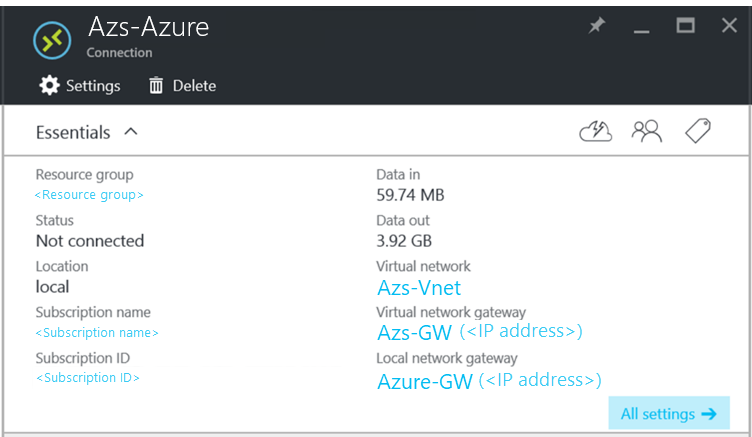Maximize the Azs-Azure blade
Viewport: 752px width, 437px height.
685,27
